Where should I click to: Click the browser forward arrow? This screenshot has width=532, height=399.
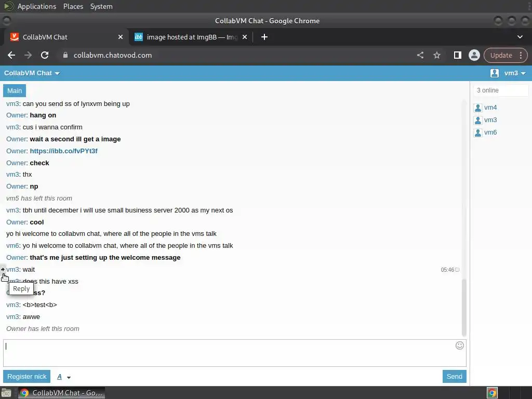[x=28, y=55]
